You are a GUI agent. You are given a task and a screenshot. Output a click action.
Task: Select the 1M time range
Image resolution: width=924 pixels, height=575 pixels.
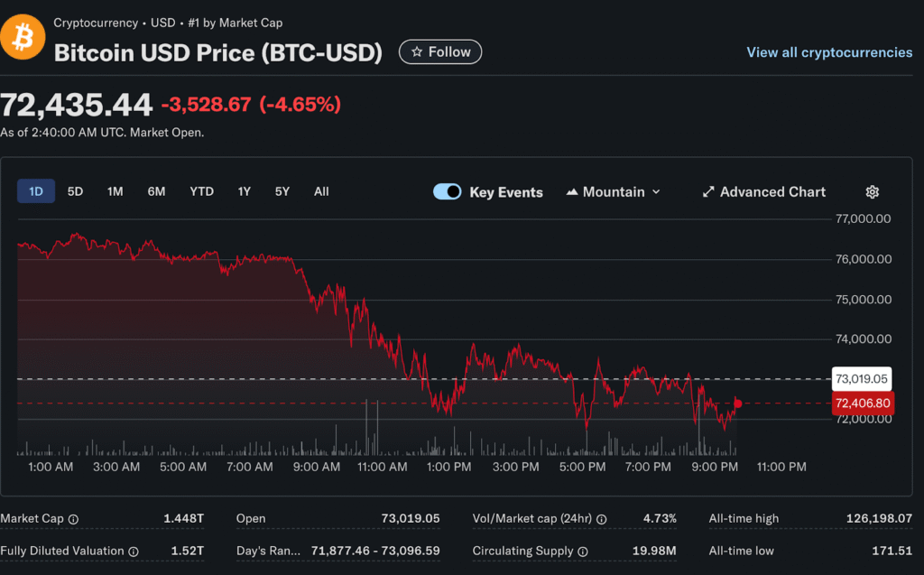(115, 191)
